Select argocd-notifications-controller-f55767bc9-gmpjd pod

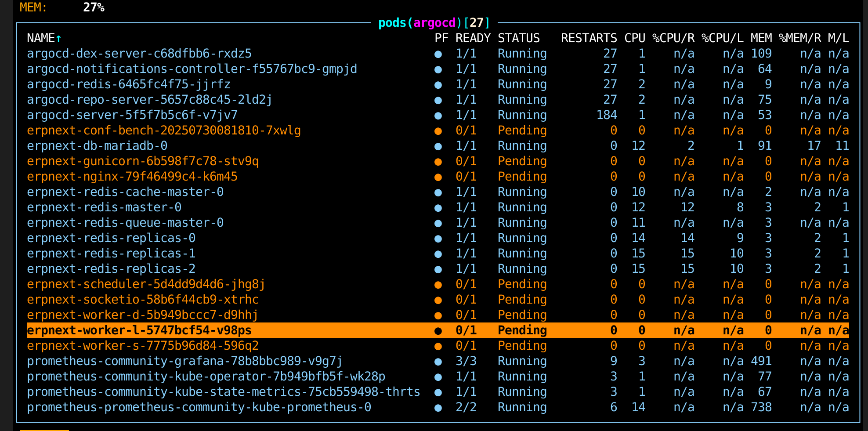(x=438, y=69)
